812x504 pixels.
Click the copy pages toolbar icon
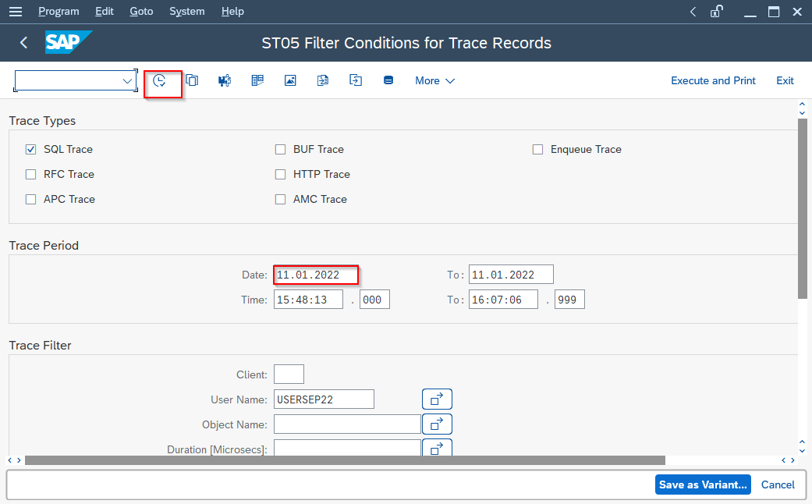pyautogui.click(x=192, y=80)
